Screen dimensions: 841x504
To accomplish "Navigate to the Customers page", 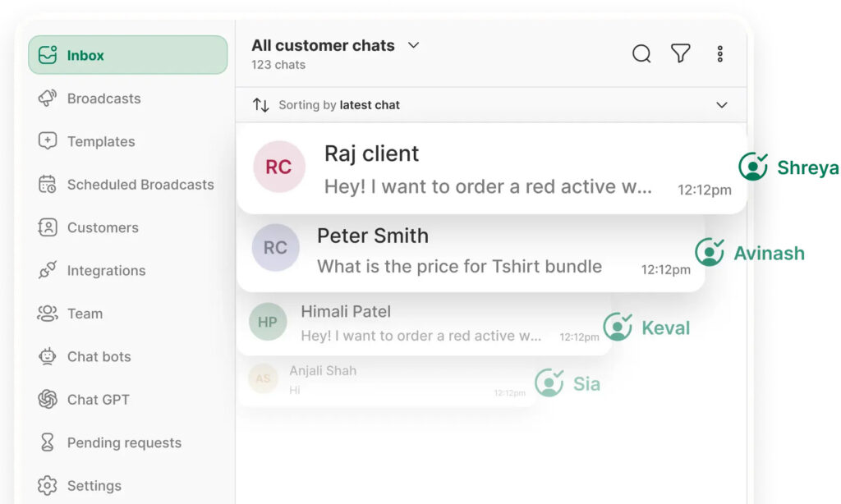I will pyautogui.click(x=103, y=227).
